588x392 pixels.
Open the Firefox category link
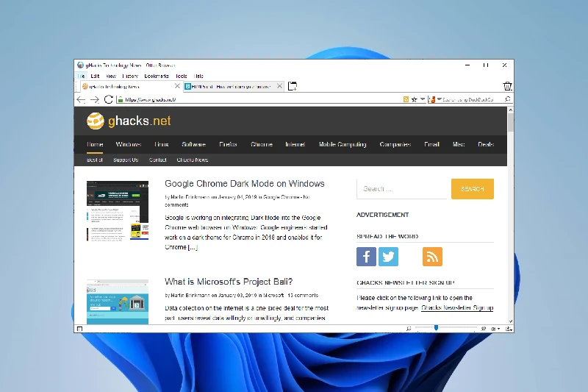coord(228,144)
